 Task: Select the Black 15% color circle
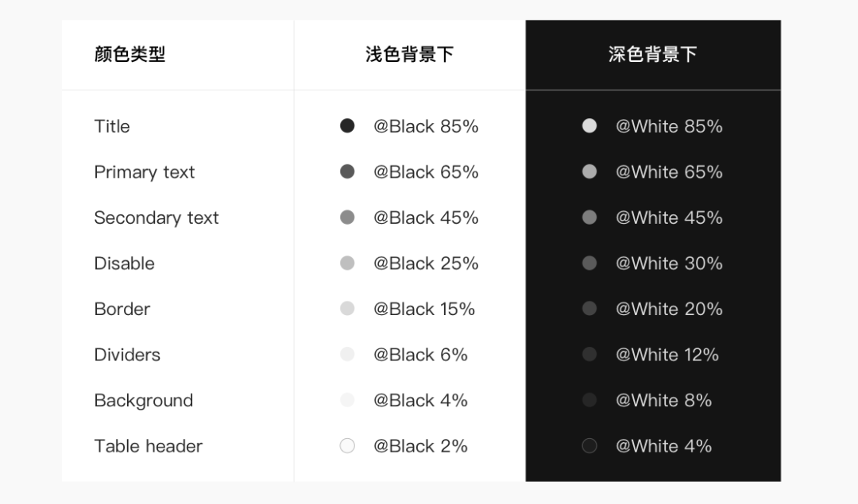point(347,308)
